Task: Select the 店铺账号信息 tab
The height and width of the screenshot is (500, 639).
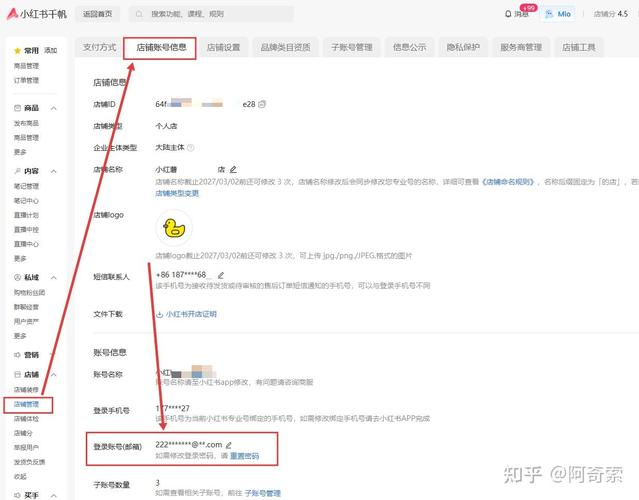Action: point(161,48)
